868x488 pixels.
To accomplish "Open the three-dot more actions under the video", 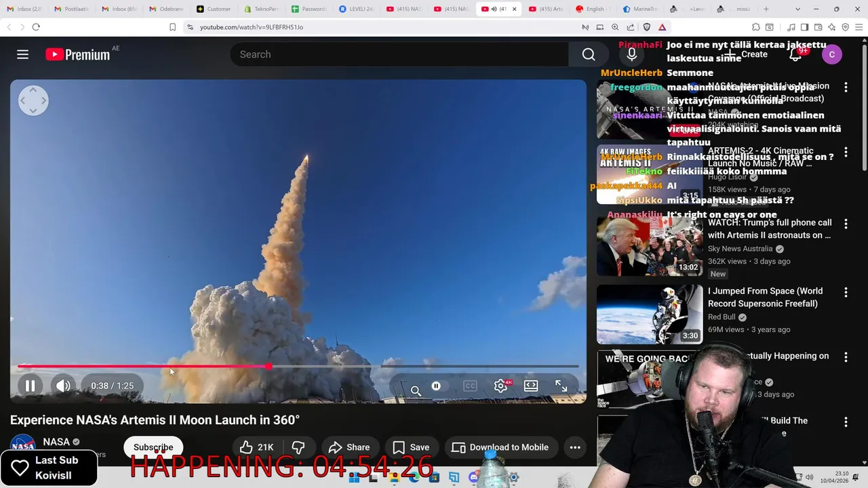I will click(575, 447).
